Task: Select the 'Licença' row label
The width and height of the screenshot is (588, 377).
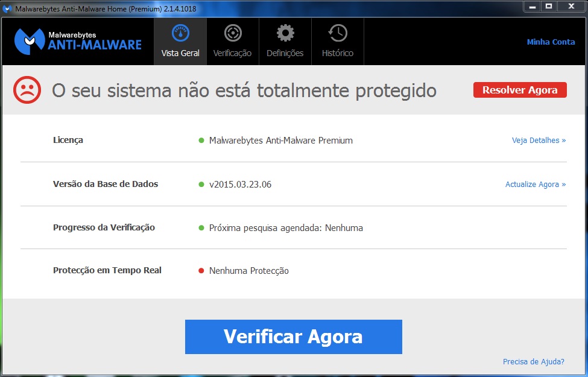Action: coord(68,141)
